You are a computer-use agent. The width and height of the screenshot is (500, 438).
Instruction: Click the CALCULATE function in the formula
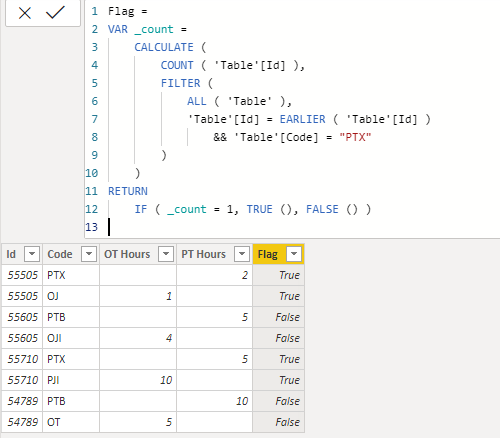pyautogui.click(x=164, y=47)
